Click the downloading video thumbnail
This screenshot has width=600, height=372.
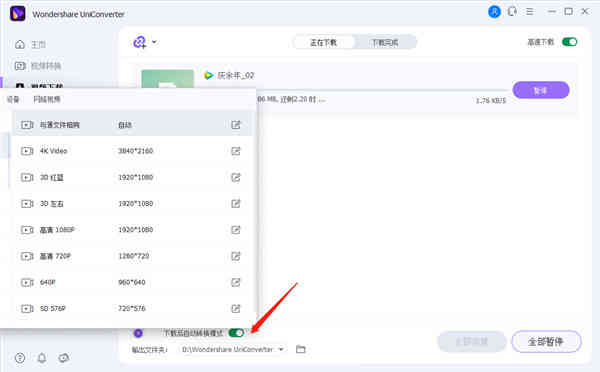coord(168,79)
